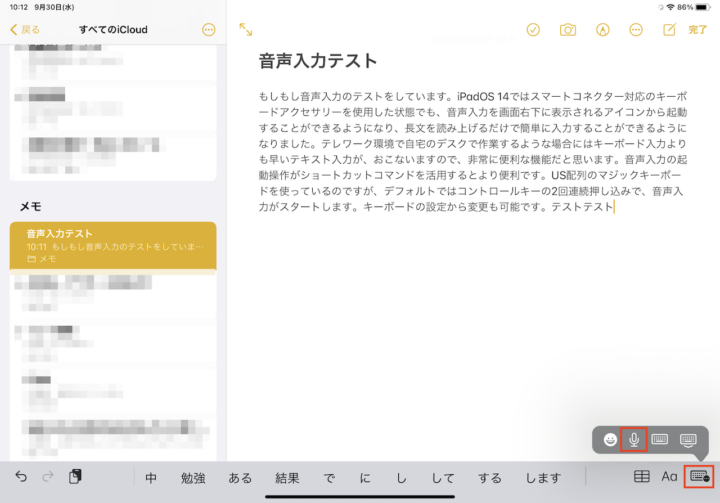720x503 pixels.
Task: Open text format options via the Aa icon
Action: (x=669, y=477)
